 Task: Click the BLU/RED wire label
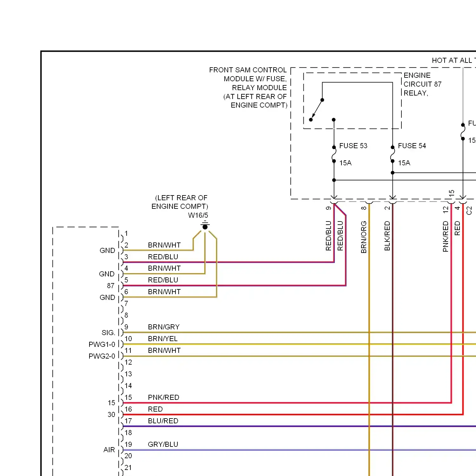click(x=163, y=421)
